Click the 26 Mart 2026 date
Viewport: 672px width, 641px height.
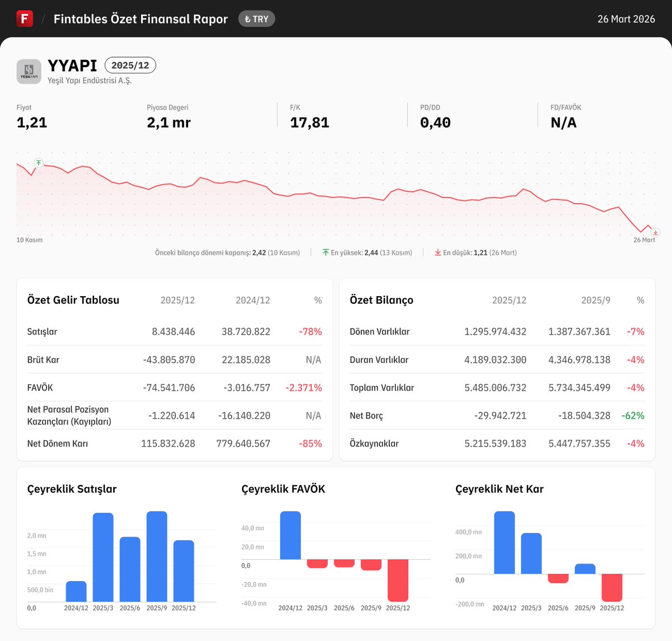[x=626, y=19]
